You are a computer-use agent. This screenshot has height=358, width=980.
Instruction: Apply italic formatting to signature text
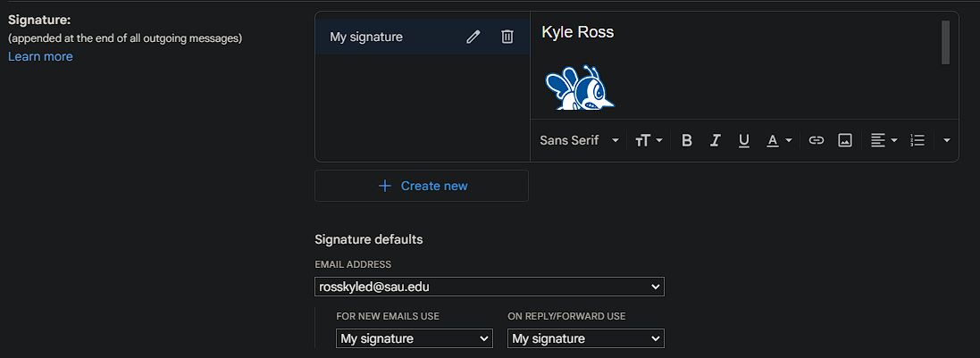click(x=715, y=140)
